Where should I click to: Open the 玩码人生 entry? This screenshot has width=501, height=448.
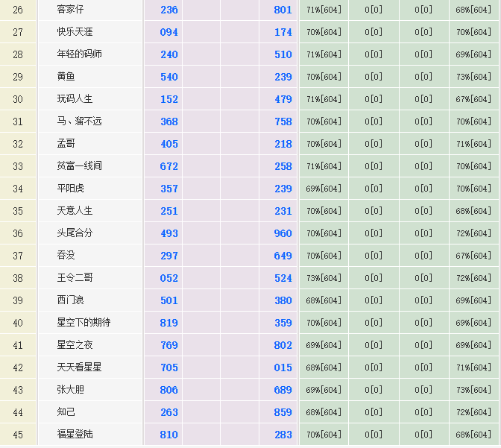(75, 99)
